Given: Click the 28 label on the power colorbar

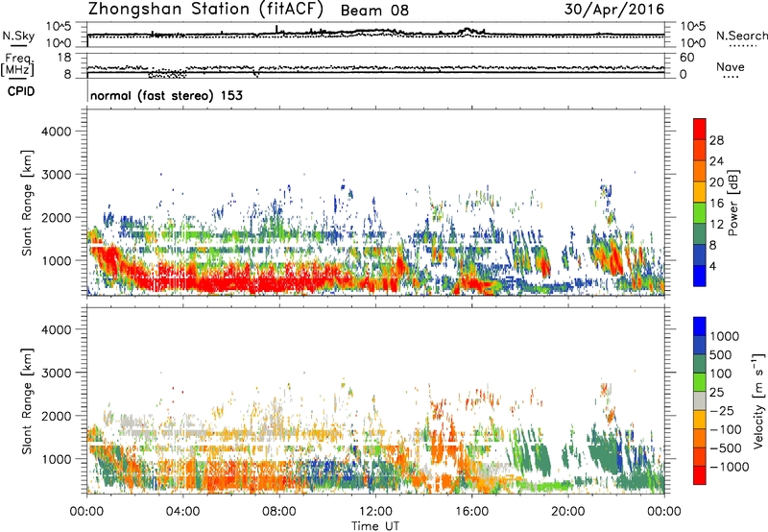Looking at the screenshot, I should click(x=716, y=140).
